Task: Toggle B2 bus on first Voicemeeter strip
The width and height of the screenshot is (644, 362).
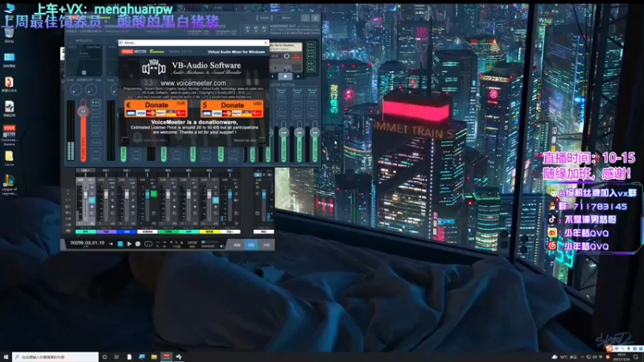Action: point(96,133)
